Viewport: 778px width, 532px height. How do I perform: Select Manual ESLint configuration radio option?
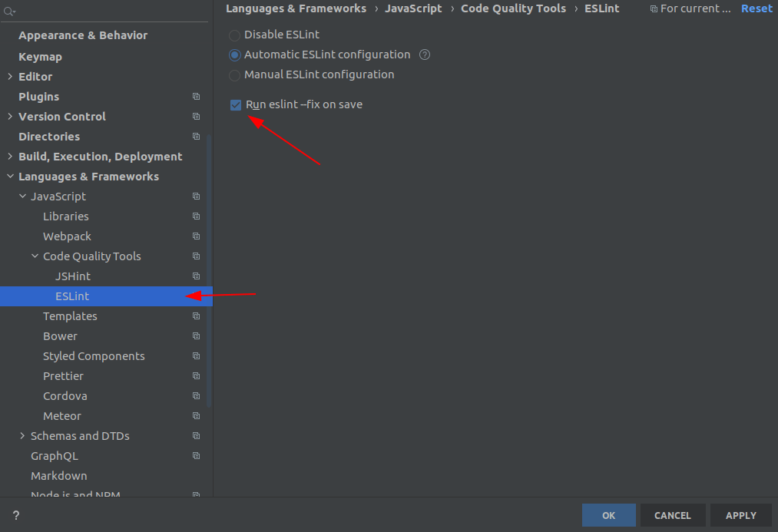point(235,75)
